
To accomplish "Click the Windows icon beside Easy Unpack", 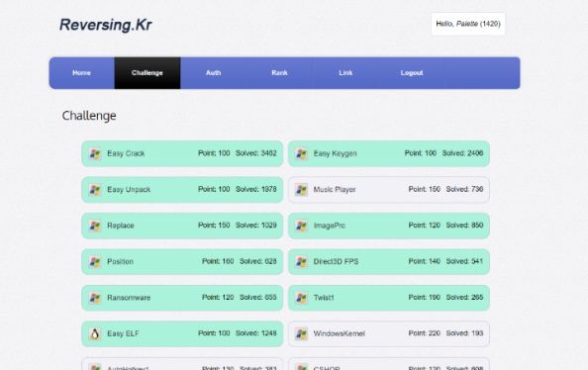I will coord(94,190).
